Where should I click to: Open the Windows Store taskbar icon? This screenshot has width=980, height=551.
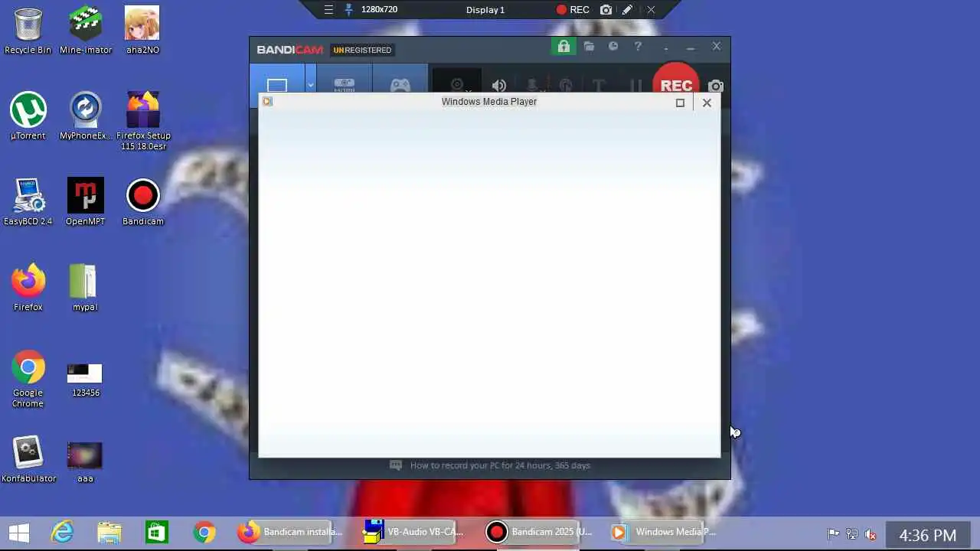point(157,532)
